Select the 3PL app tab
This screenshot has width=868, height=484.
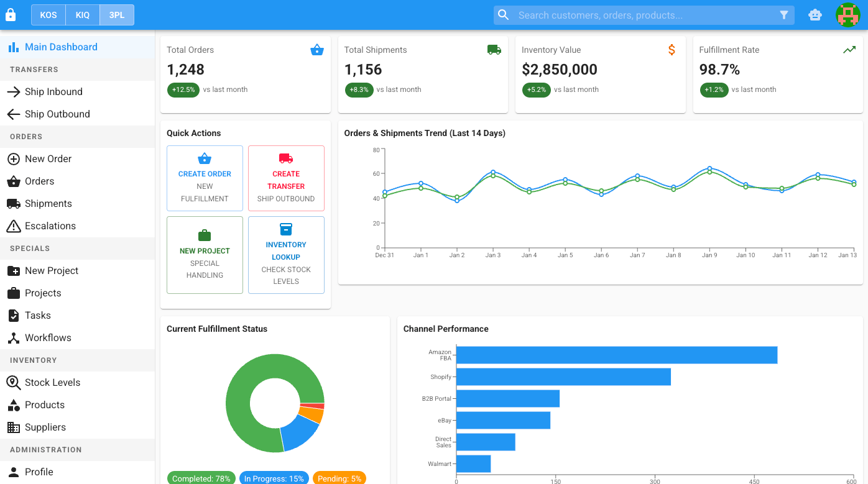coord(117,15)
